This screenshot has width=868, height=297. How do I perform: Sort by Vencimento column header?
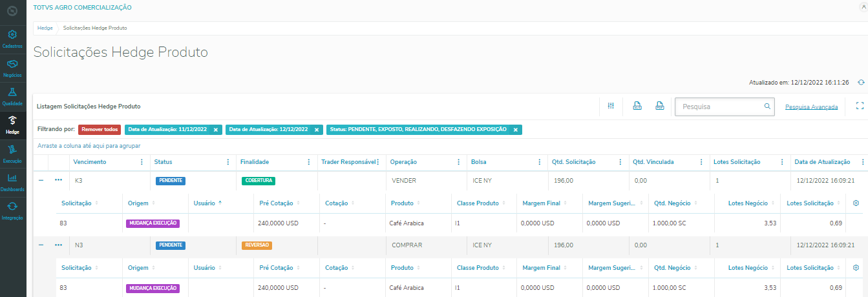[90, 162]
